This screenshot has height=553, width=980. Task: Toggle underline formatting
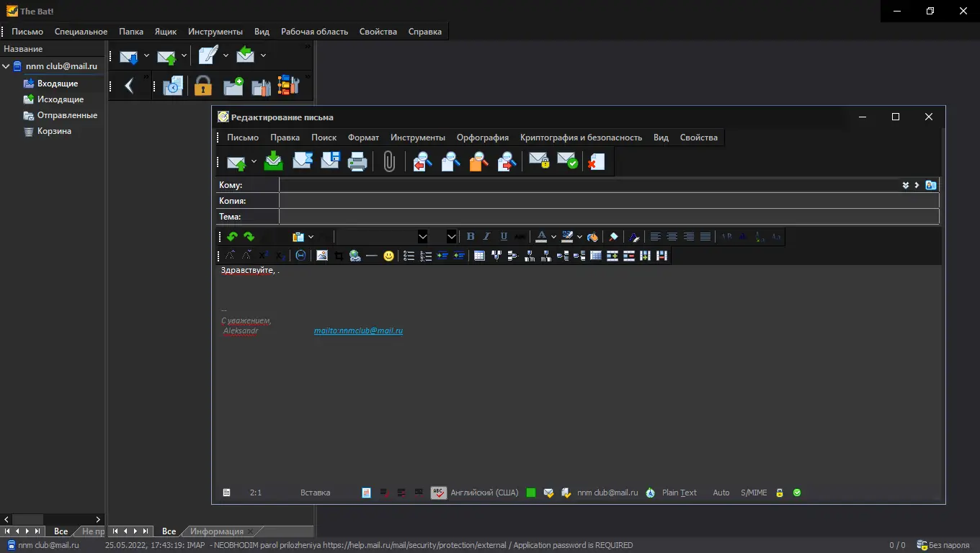coord(504,236)
